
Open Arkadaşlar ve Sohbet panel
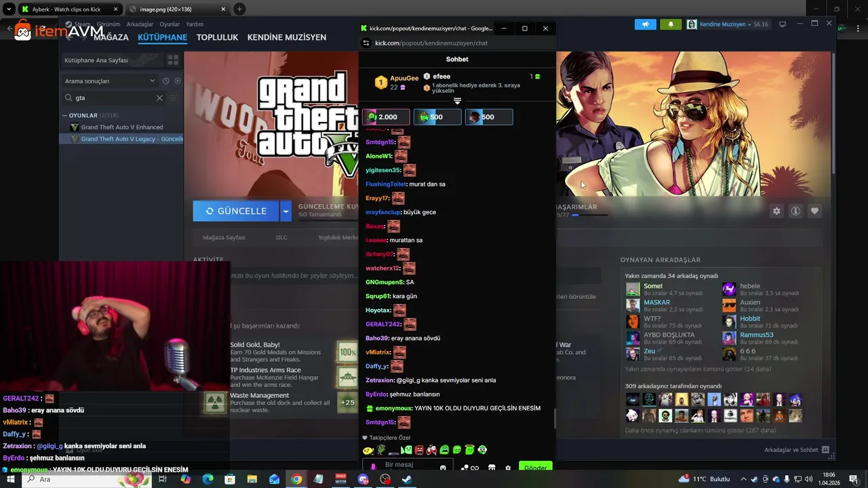[796, 449]
